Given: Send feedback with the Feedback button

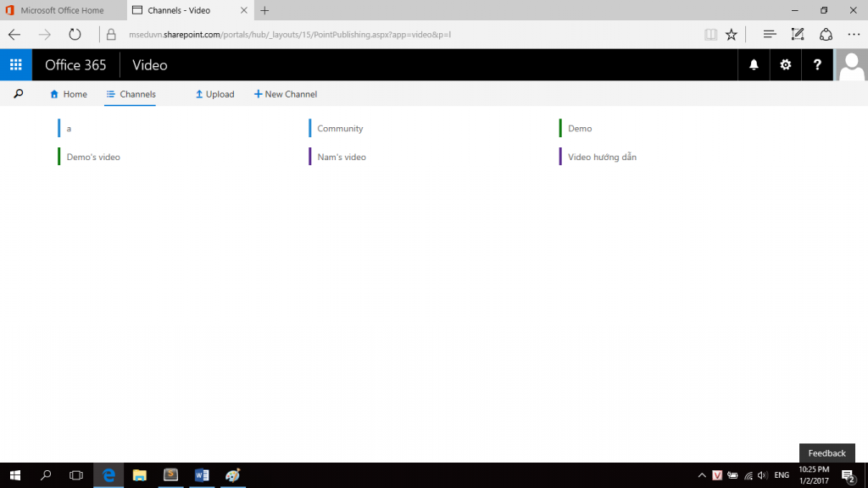Looking at the screenshot, I should coord(827,453).
